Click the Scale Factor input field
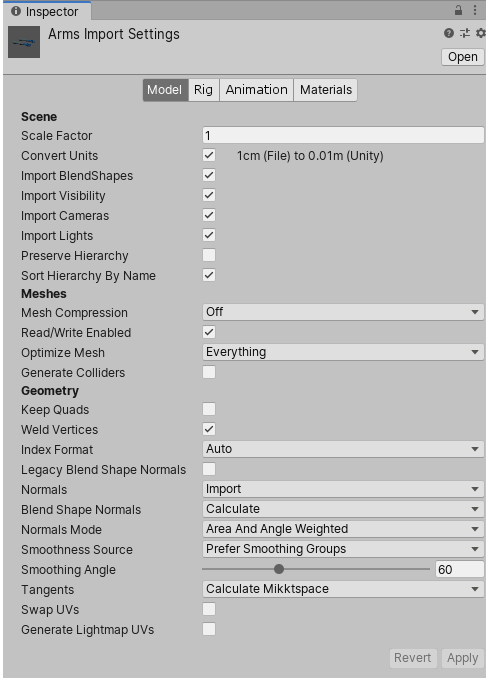This screenshot has height=678, width=495. click(343, 135)
